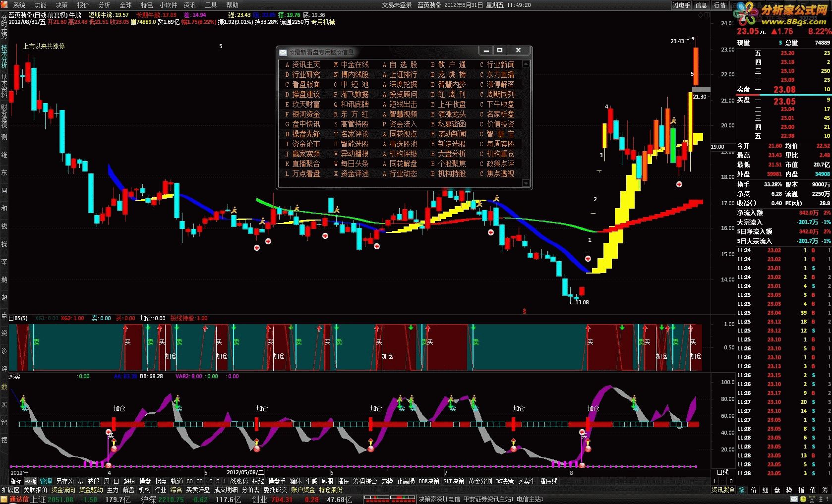Viewport: 832px width, 504px height.
Task: Select the 筹 tab in quote panel
Action: click(x=825, y=490)
